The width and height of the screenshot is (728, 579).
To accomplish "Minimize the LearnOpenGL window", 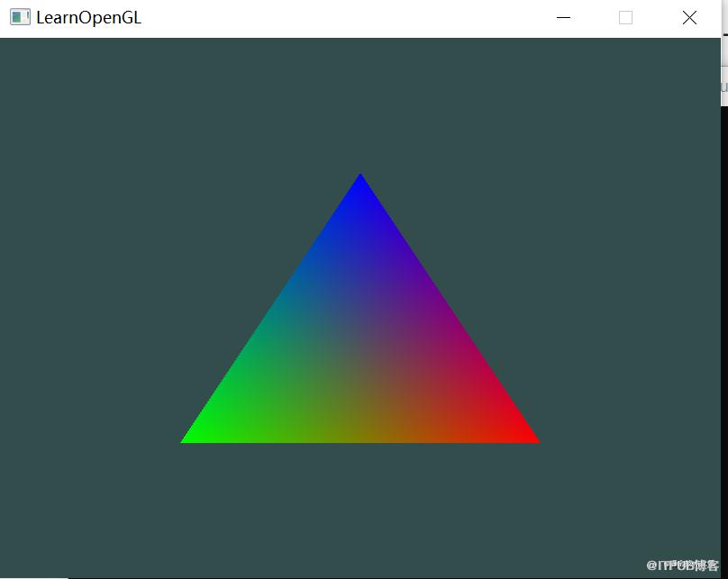I will pyautogui.click(x=563, y=18).
